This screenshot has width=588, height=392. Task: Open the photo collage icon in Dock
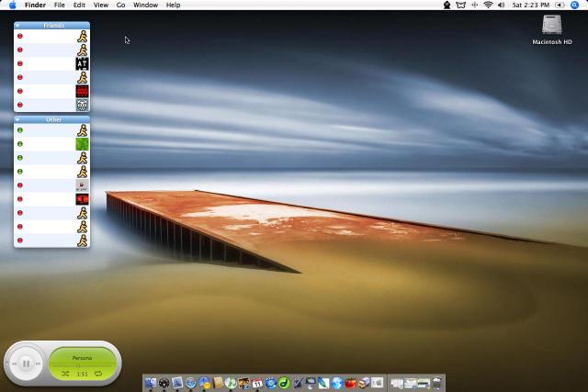[243, 383]
